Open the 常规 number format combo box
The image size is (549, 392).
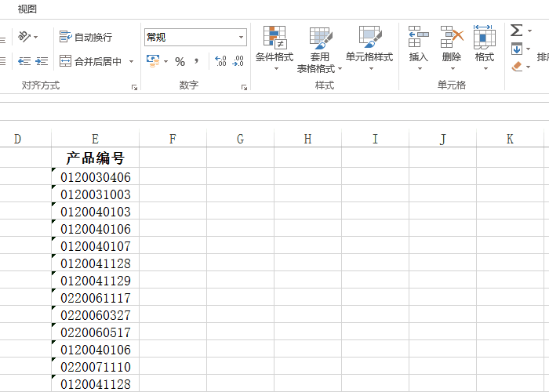pos(195,37)
